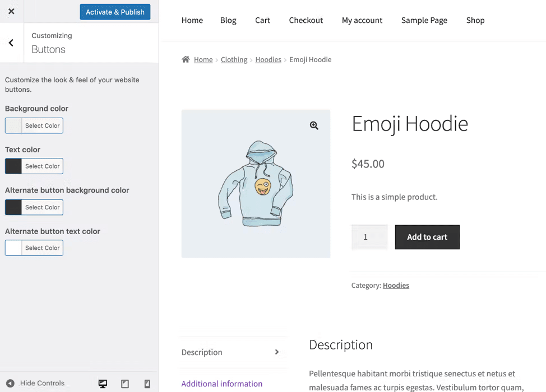Switch to the Additional information tab
Image resolution: width=546 pixels, height=392 pixels.
(x=221, y=384)
